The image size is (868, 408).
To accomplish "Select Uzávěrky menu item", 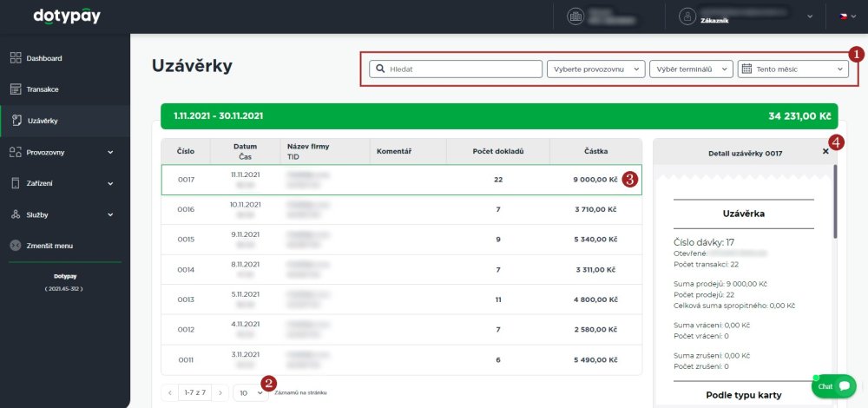I will 65,120.
